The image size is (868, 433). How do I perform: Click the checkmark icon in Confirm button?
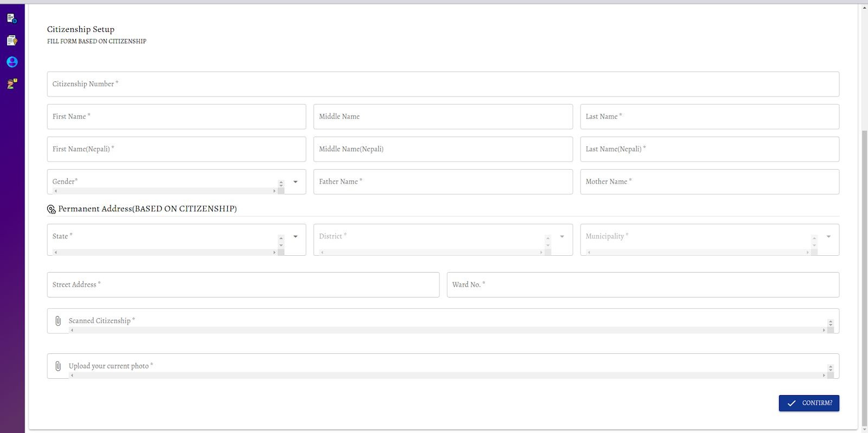792,403
